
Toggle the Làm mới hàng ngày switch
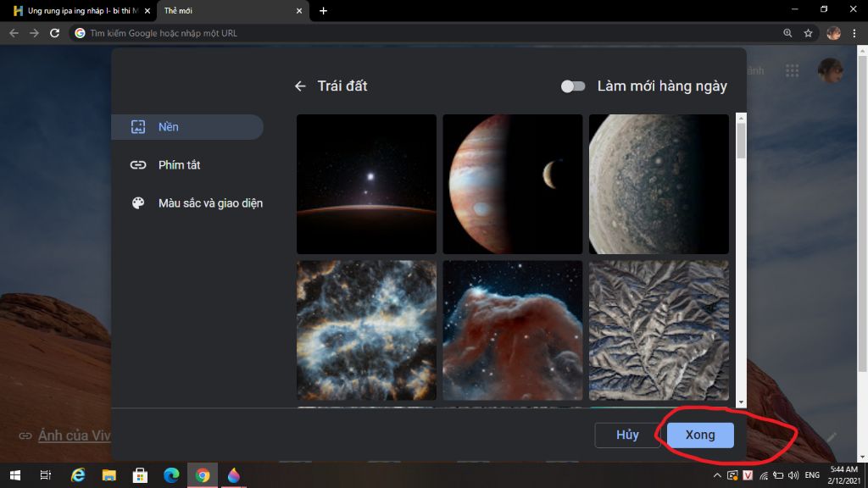[x=572, y=86]
